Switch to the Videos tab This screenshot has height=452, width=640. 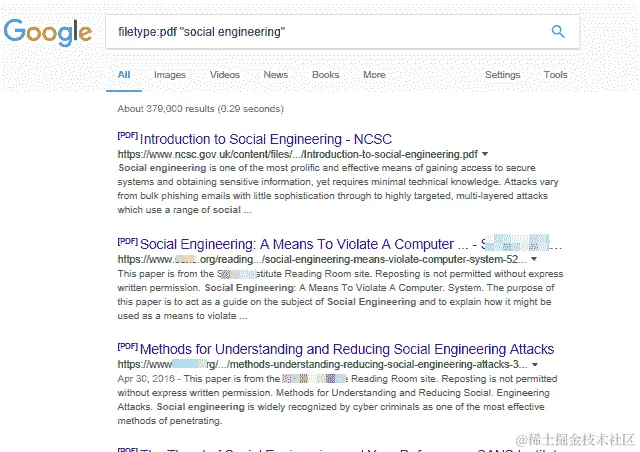coord(224,75)
